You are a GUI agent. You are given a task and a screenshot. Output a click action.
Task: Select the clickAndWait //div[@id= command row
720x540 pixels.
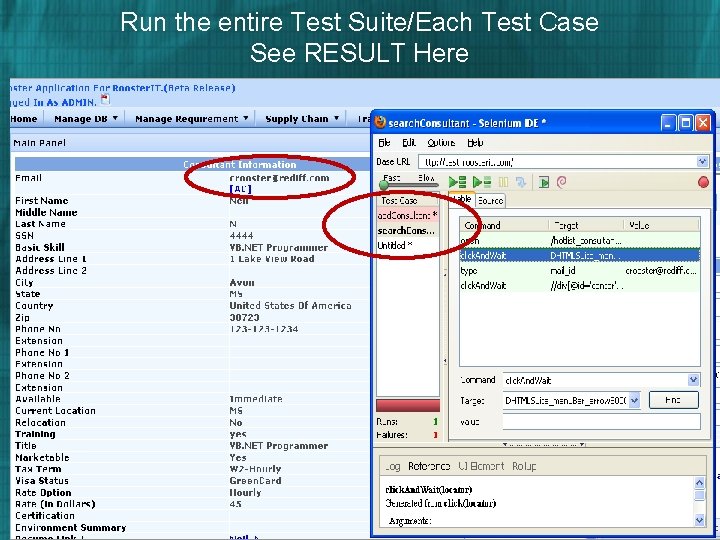[x=579, y=285]
